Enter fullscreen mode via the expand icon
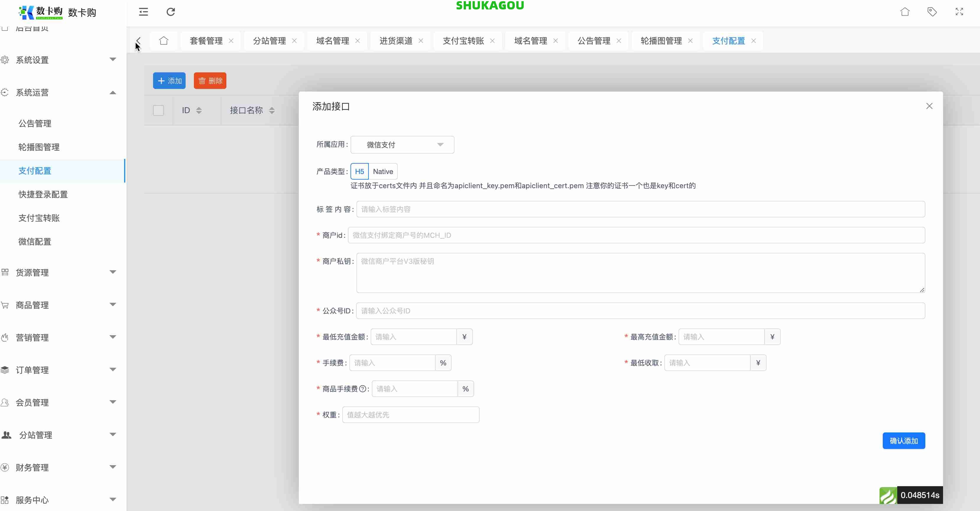This screenshot has height=511, width=980. [x=959, y=12]
